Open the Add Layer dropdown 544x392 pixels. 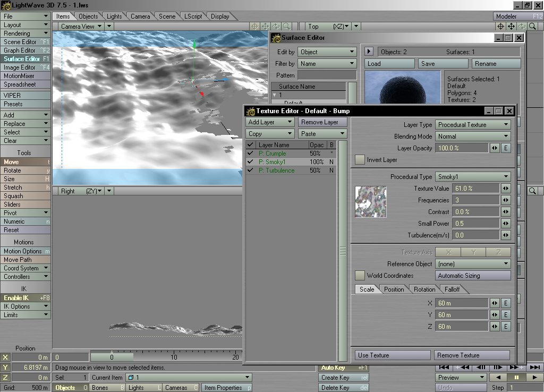(x=270, y=122)
